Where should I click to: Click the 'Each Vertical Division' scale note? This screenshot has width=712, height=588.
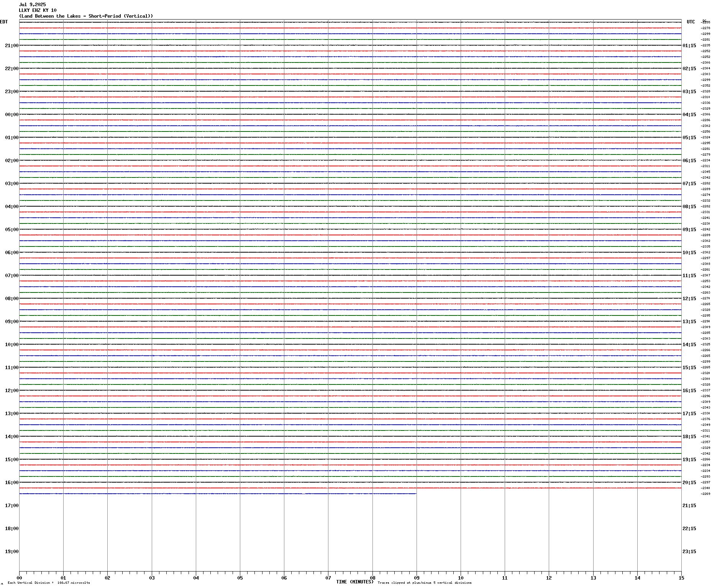[49, 583]
